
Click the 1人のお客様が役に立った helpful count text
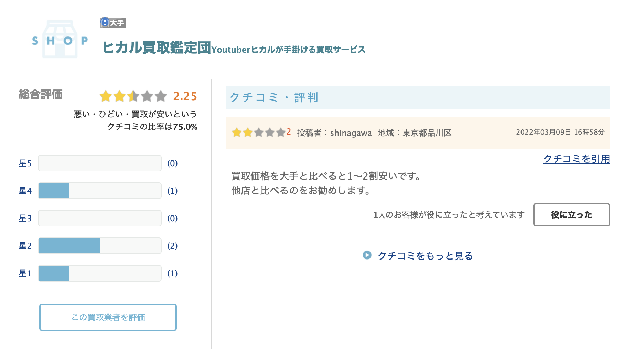tap(449, 215)
